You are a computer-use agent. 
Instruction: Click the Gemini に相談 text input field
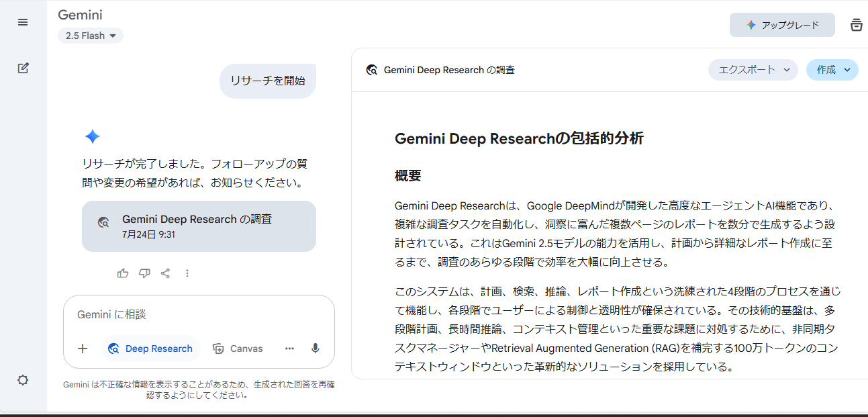point(198,314)
